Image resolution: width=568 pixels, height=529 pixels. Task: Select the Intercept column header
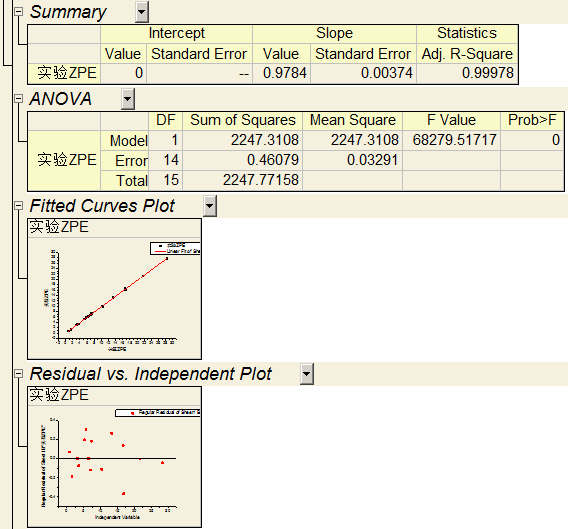(176, 33)
